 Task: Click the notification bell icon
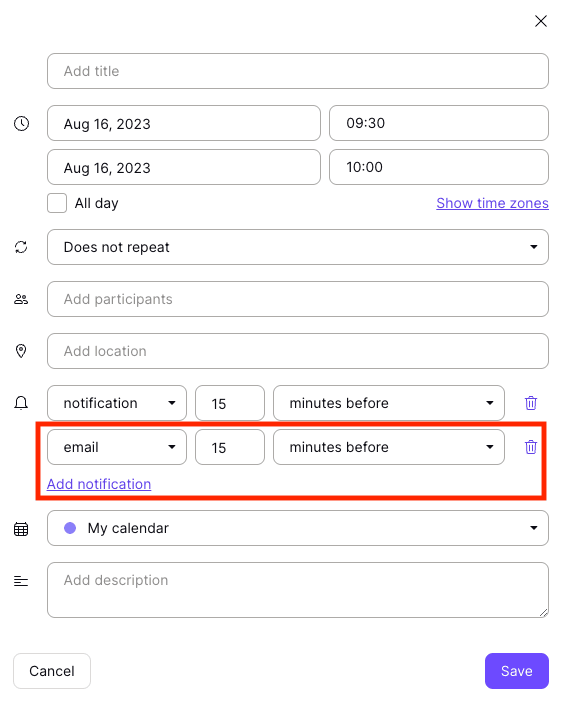pos(21,403)
